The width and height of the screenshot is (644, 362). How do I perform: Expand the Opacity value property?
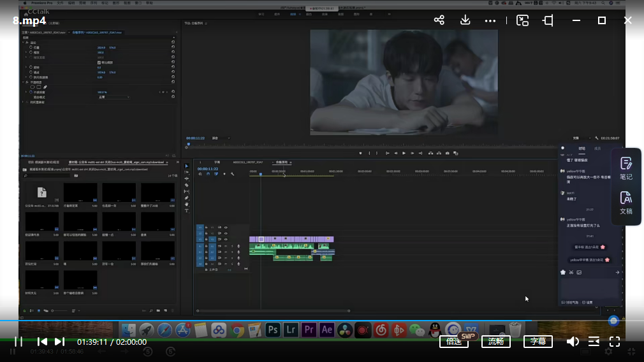pos(26,92)
